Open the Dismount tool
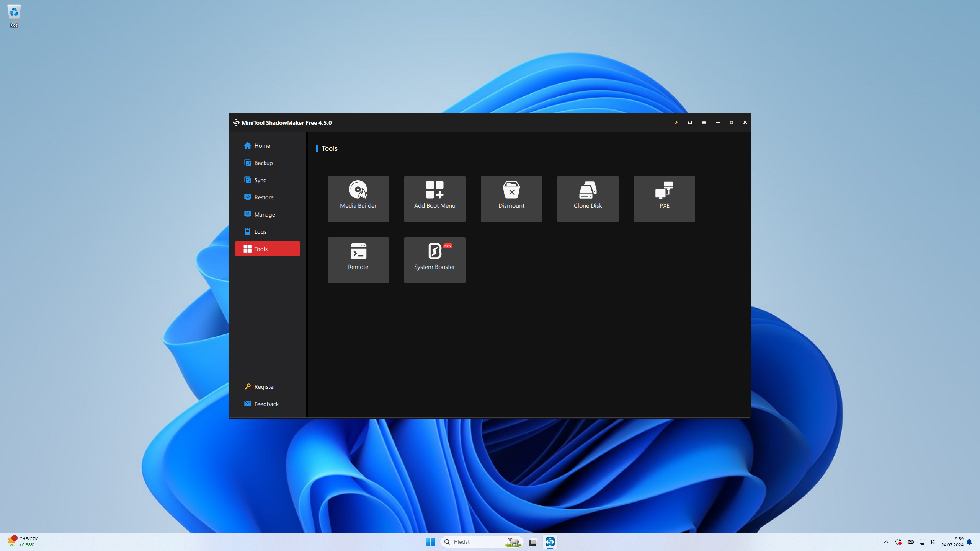 (511, 199)
